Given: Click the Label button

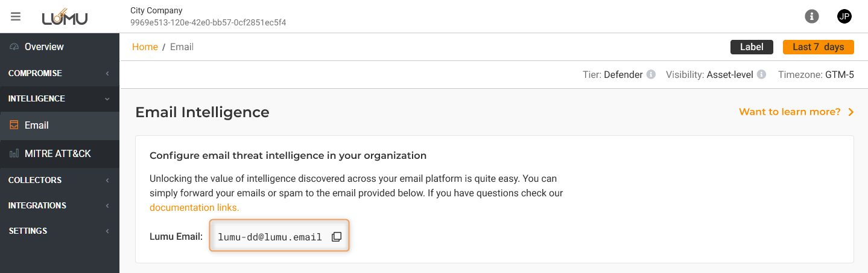Looking at the screenshot, I should (x=752, y=47).
